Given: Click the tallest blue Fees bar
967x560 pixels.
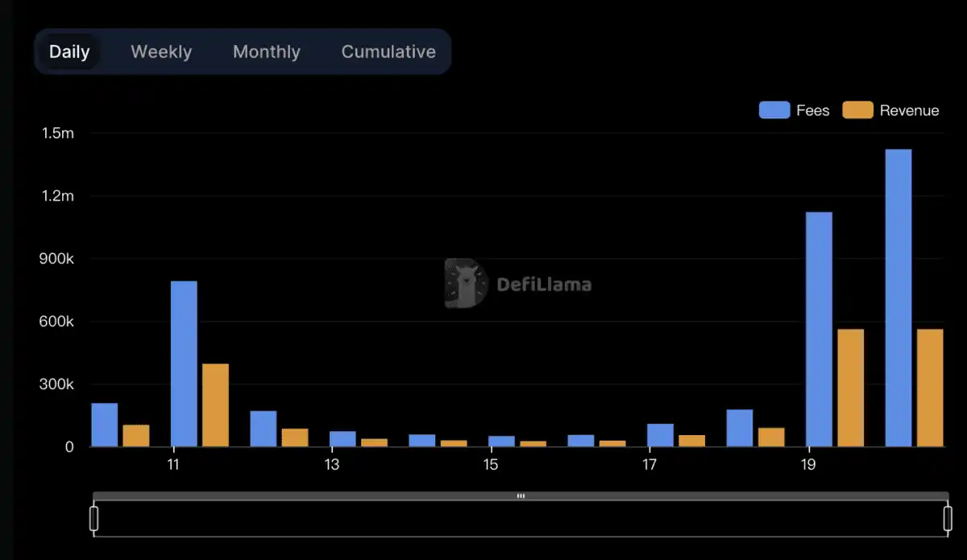Looking at the screenshot, I should pyautogui.click(x=899, y=298).
